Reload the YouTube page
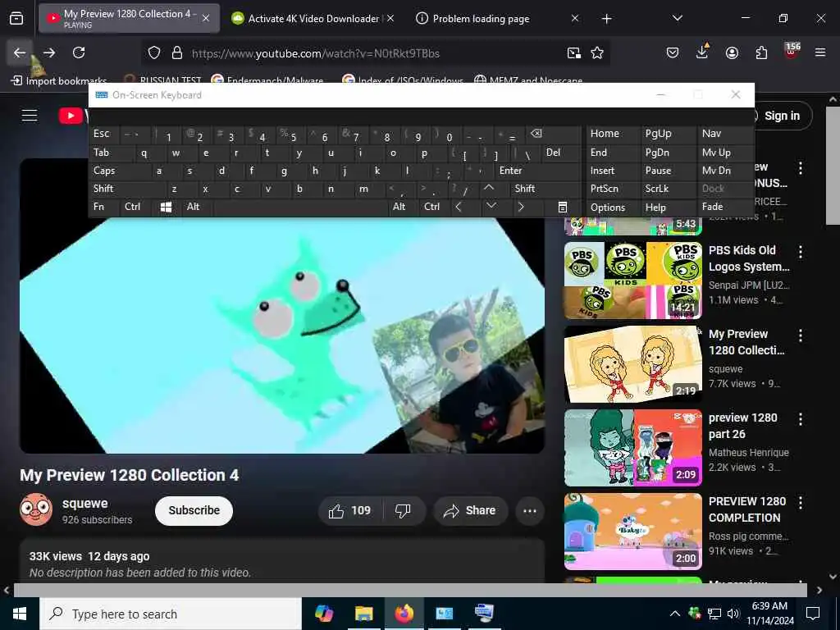Image resolution: width=840 pixels, height=630 pixels. tap(79, 53)
